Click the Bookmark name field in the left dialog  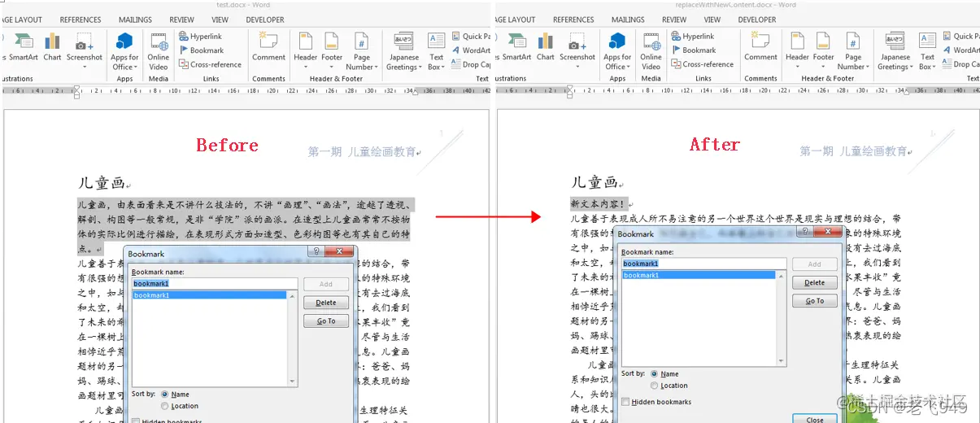coord(215,284)
